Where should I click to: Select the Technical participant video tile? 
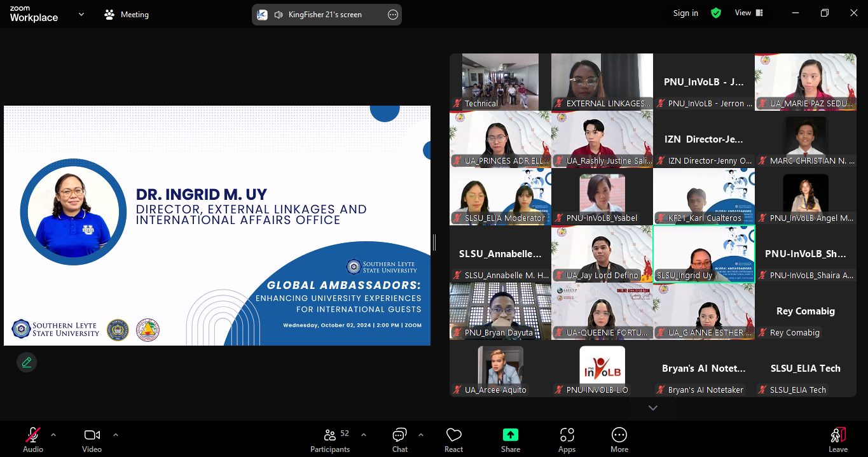(x=500, y=82)
